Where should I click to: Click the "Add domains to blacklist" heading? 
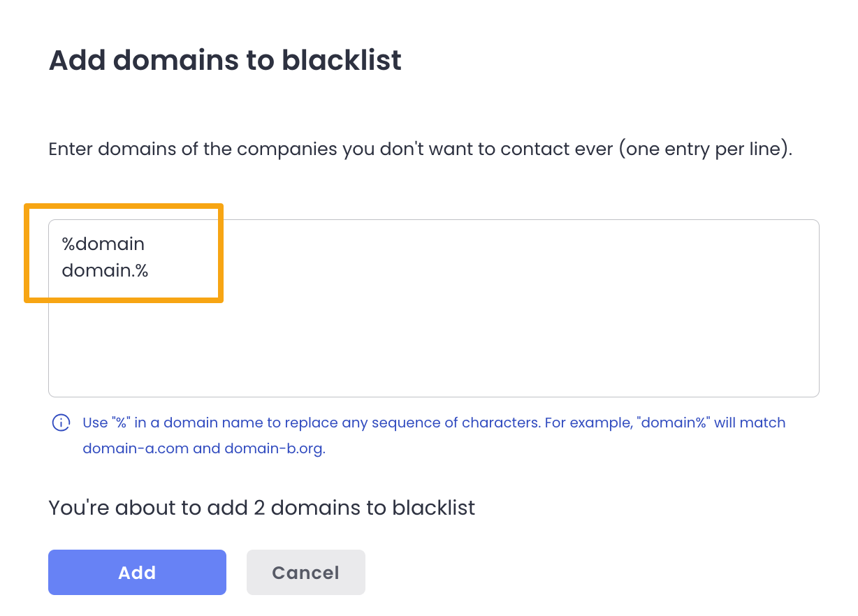click(x=225, y=60)
